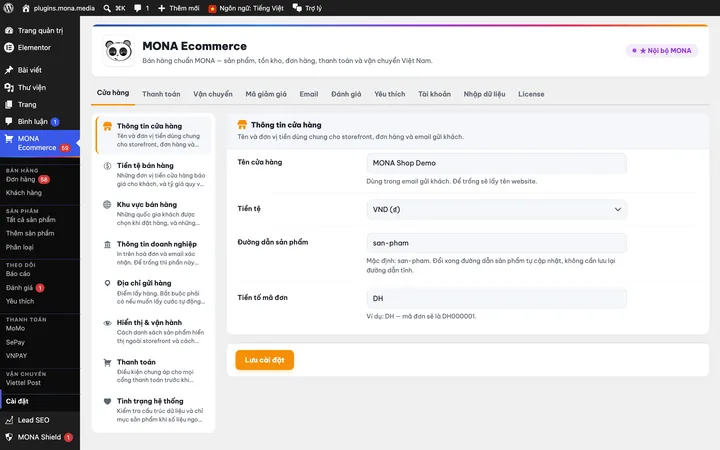Screen dimensions: 720x450
Task: Select the Email tab
Action: click(x=309, y=94)
